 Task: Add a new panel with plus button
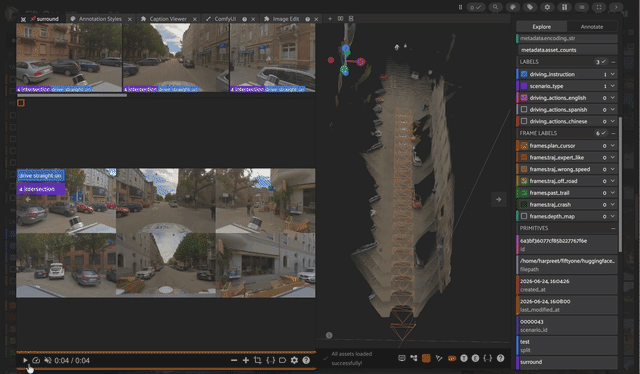tap(330, 18)
